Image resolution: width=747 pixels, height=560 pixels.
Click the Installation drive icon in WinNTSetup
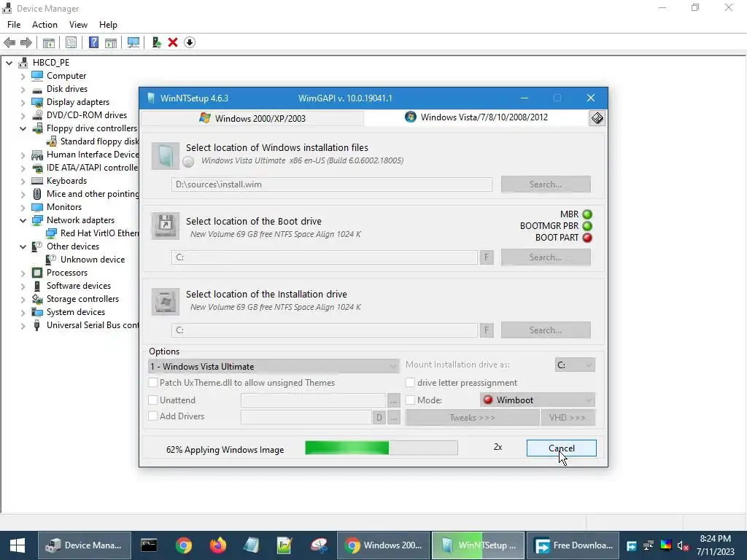[166, 301]
